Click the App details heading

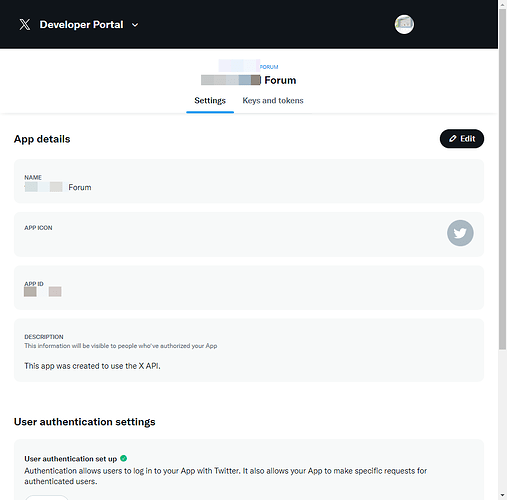pos(42,139)
